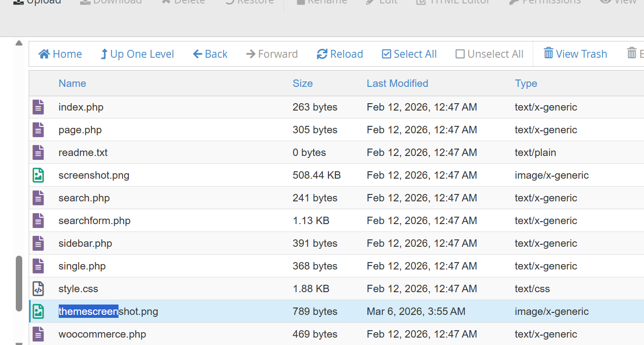Viewport: 644px width, 345px height.
Task: Select the index.php file name
Action: click(x=81, y=107)
